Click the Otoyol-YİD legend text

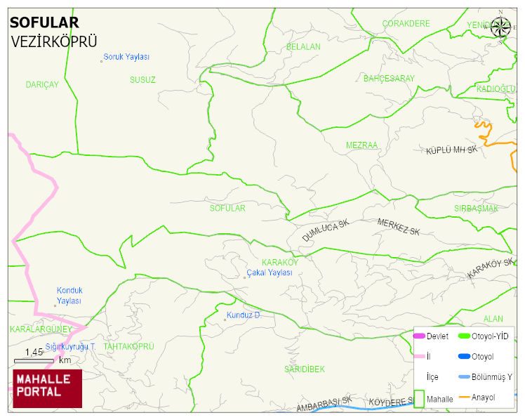[490, 336]
